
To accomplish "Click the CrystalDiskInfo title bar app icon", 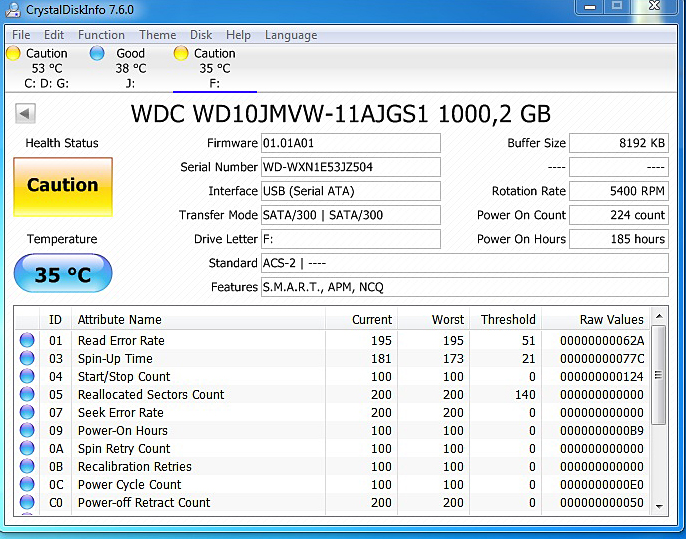I will [13, 10].
